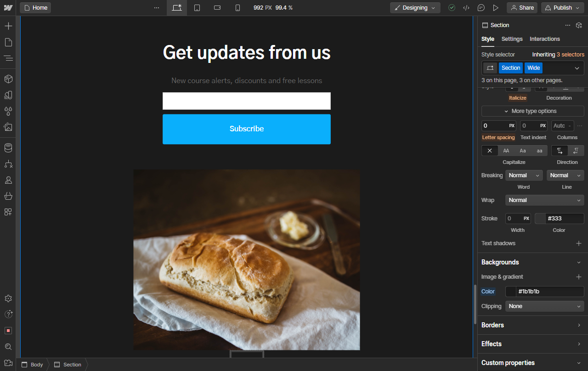This screenshot has width=588, height=371.
Task: Click the Wide class tag
Action: point(534,68)
